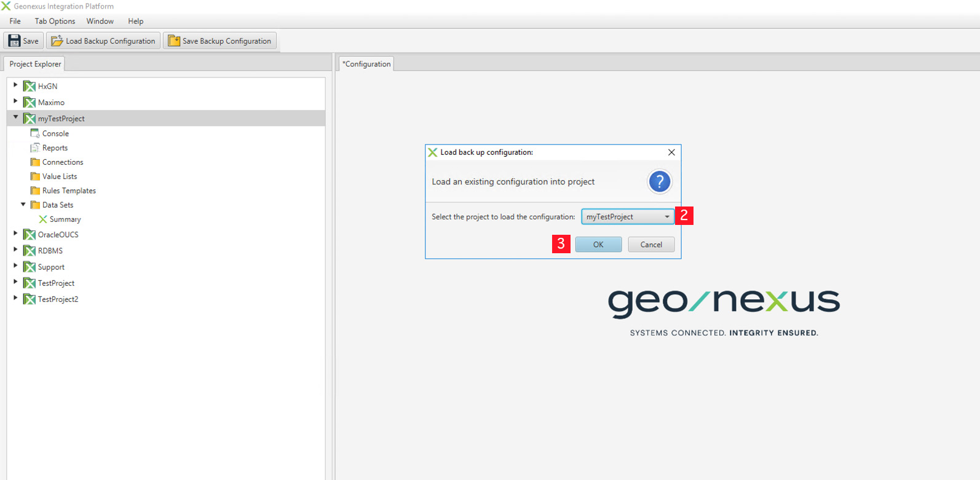Click the RDBMS project icon

pos(29,250)
